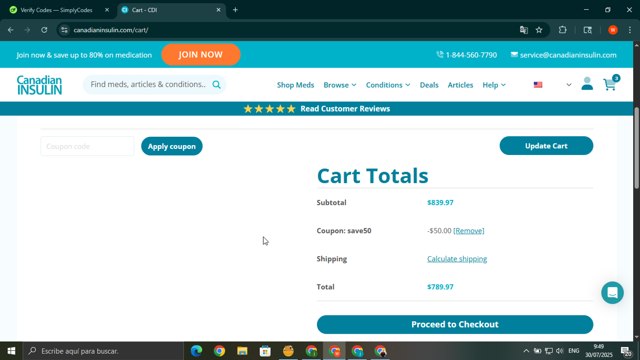Open the Shop Meds menu item
640x360 pixels.
[296, 85]
